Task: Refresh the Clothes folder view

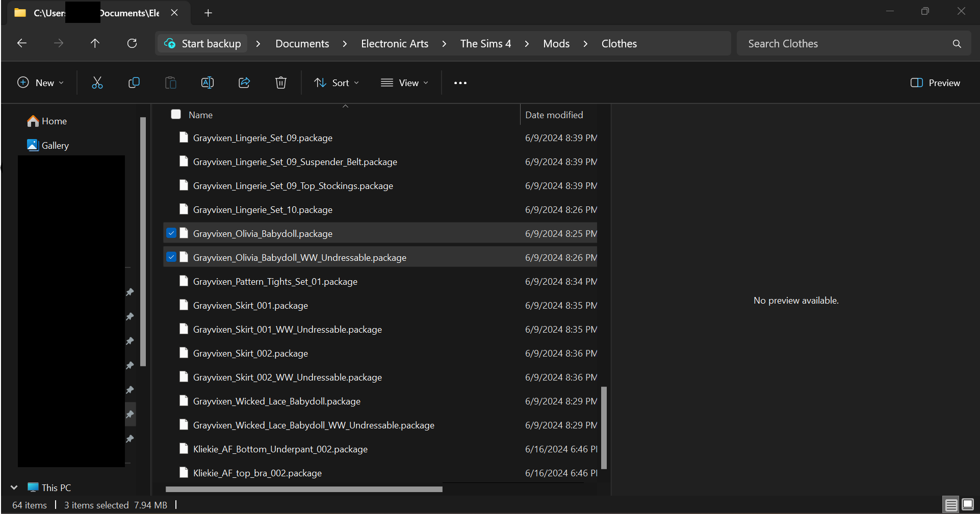Action: [x=132, y=43]
